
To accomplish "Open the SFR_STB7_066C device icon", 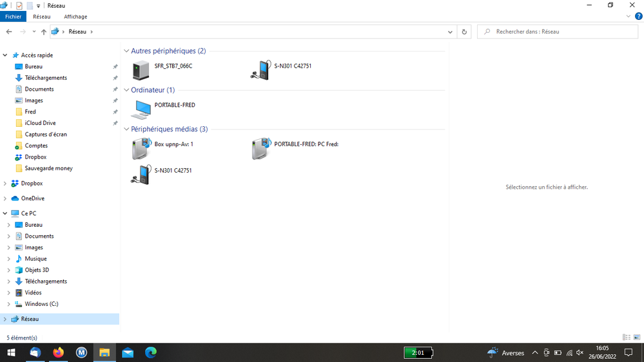I will 141,70.
